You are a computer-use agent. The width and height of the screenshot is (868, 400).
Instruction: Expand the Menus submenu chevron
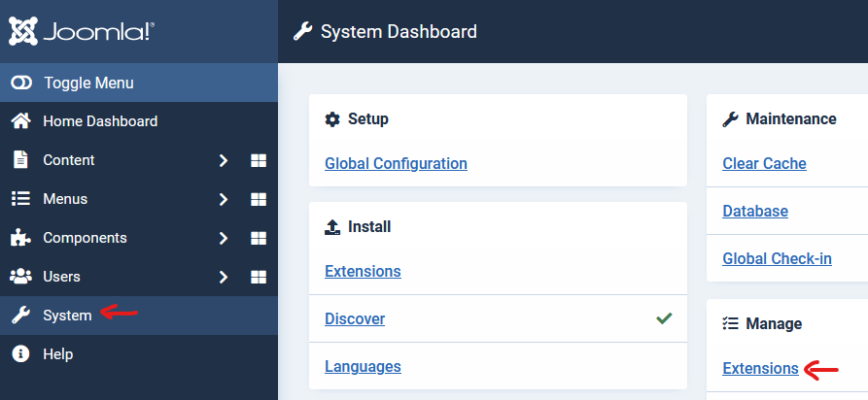(224, 199)
